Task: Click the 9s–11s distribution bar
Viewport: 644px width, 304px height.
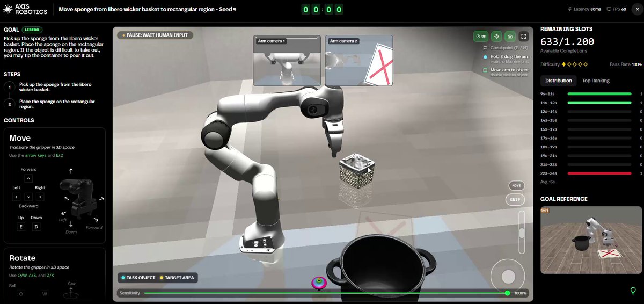Action: (599, 93)
